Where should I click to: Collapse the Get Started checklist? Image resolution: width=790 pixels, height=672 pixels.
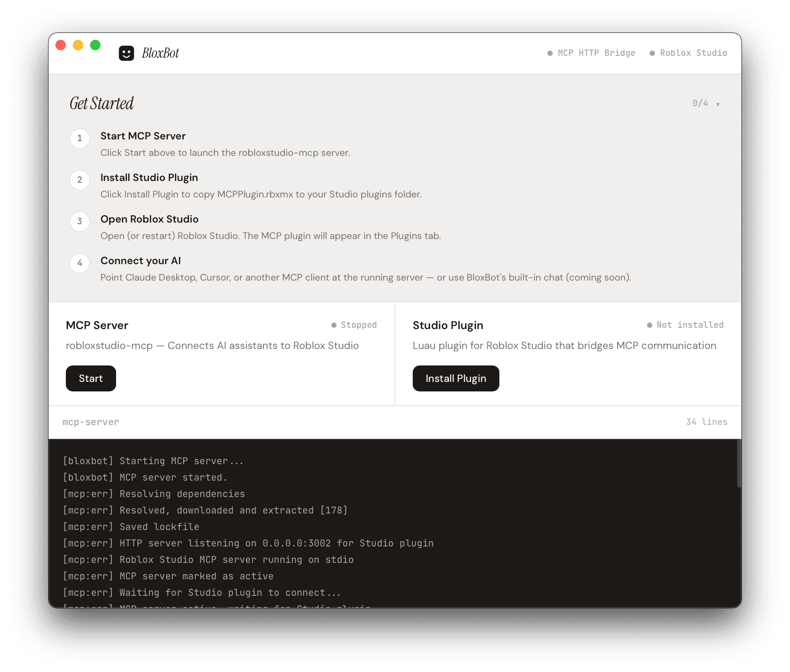click(x=719, y=103)
